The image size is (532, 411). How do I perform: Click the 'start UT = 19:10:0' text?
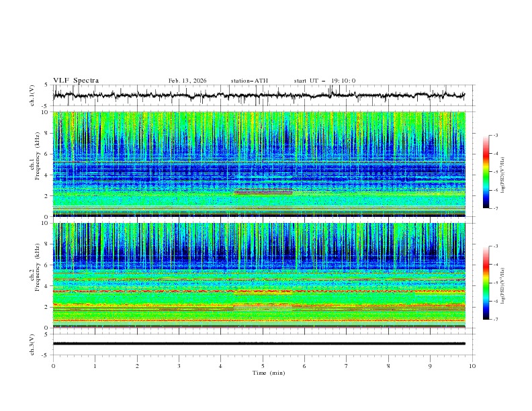tap(324, 81)
